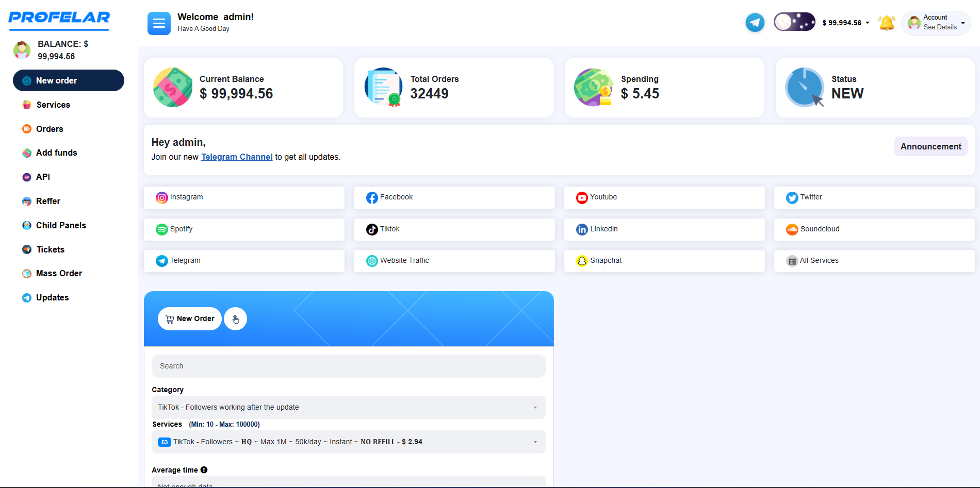This screenshot has height=488, width=980.
Task: Click the Total Orders 32449 value
Action: point(429,94)
